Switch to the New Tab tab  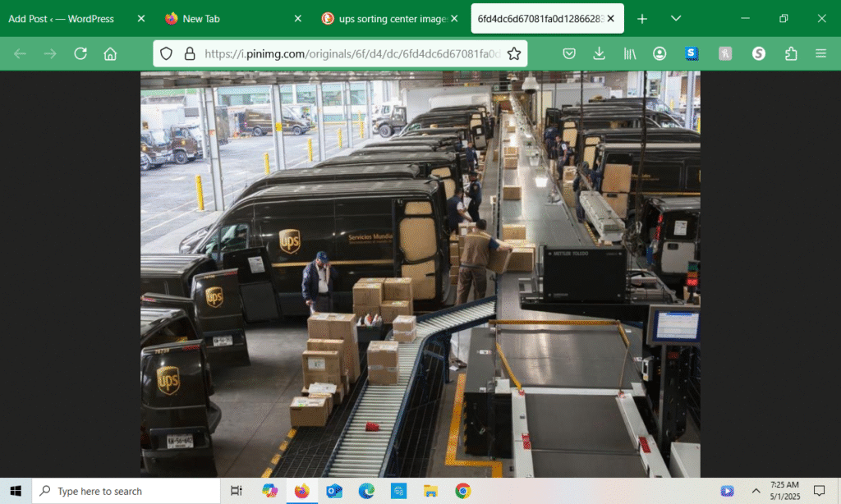201,19
